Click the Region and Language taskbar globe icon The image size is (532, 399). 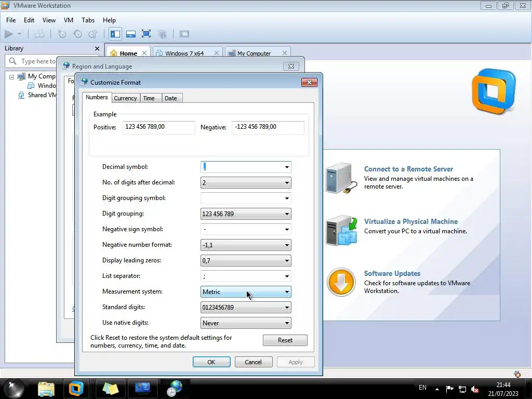(175, 389)
